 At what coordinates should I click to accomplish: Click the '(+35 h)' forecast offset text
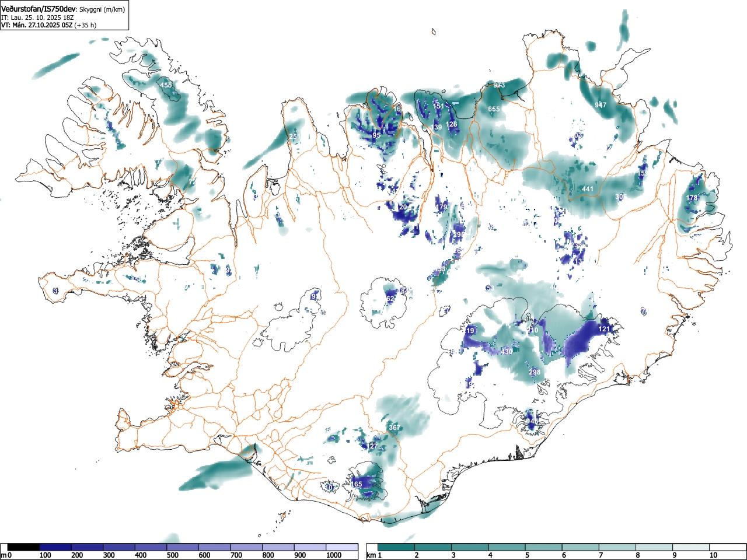click(85, 25)
